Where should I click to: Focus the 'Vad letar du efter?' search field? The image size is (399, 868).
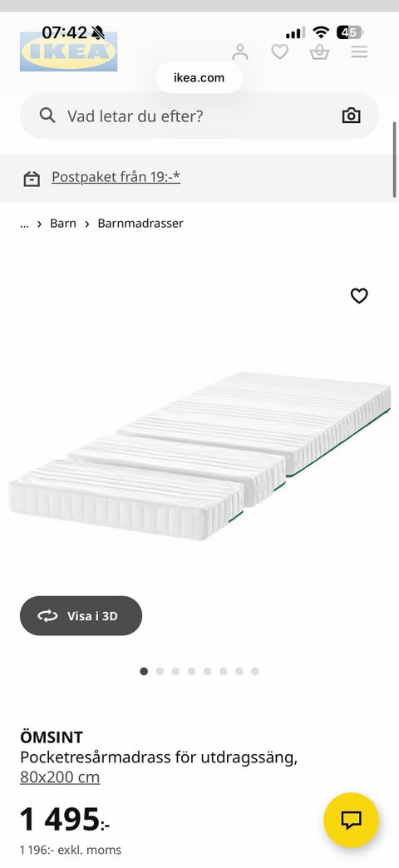pos(199,116)
